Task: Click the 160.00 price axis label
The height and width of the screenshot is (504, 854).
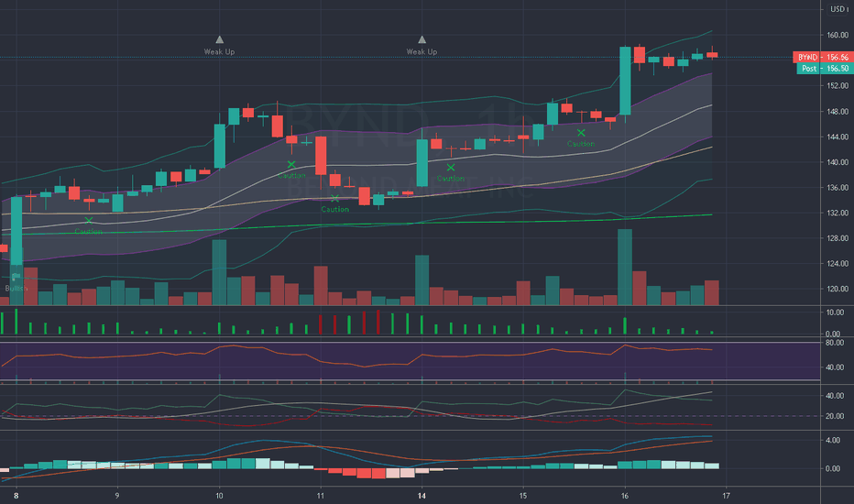Action: click(x=838, y=35)
